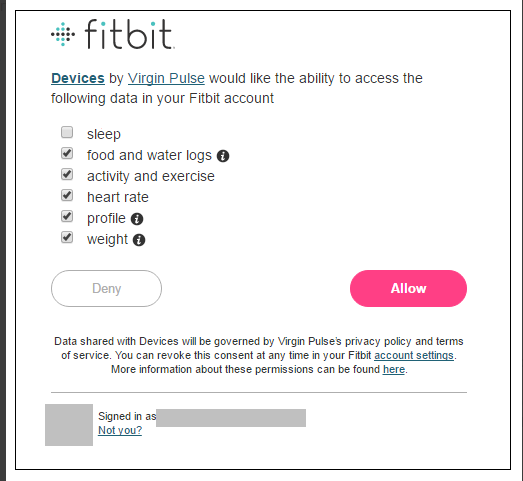
Task: Enable the sleep checkbox
Action: tap(67, 132)
